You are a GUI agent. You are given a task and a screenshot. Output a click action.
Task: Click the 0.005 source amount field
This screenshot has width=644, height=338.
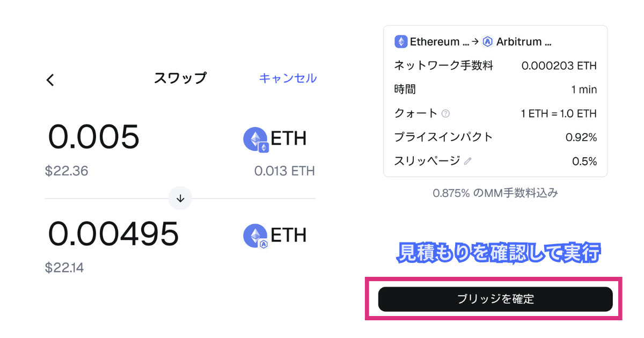(x=94, y=137)
